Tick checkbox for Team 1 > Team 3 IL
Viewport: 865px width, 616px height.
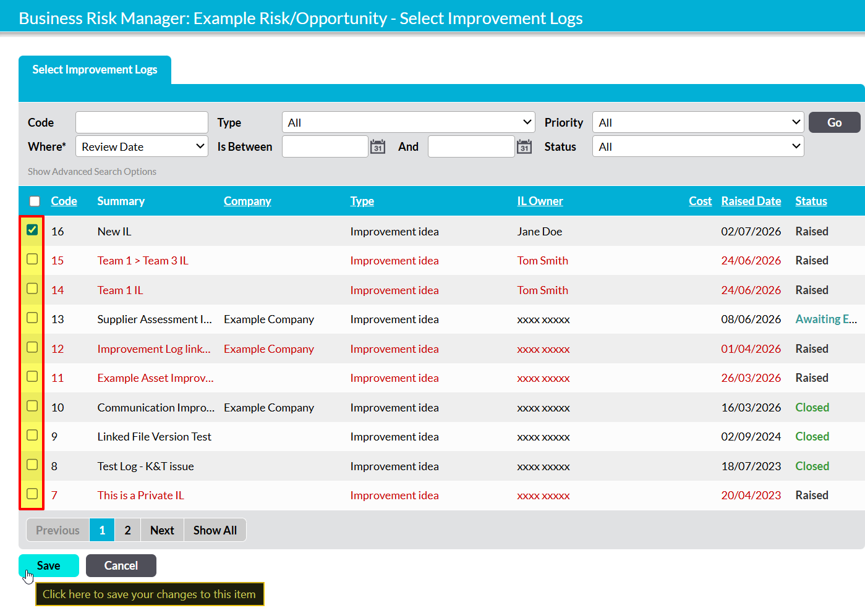tap(32, 259)
